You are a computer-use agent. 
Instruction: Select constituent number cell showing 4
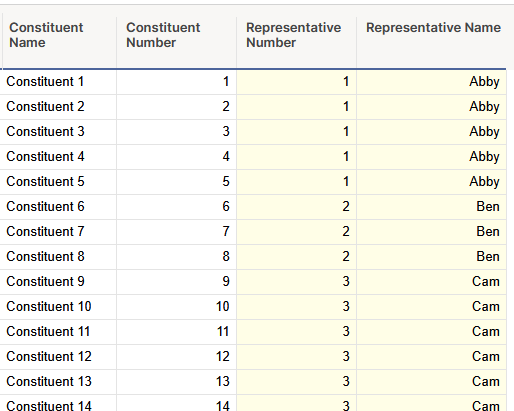click(177, 157)
